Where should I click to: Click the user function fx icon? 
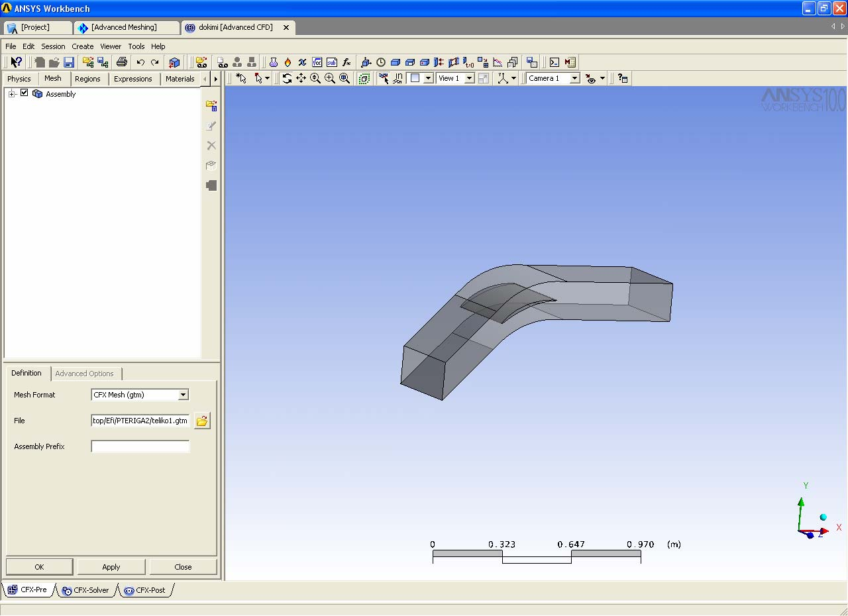[346, 62]
